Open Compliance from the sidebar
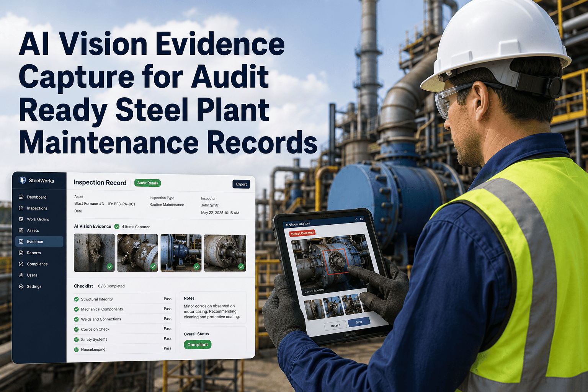588x392 pixels. 39,264
